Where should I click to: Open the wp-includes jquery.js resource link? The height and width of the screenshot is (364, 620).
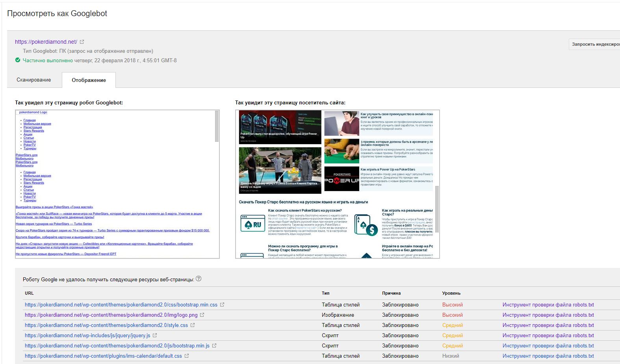click(x=87, y=335)
